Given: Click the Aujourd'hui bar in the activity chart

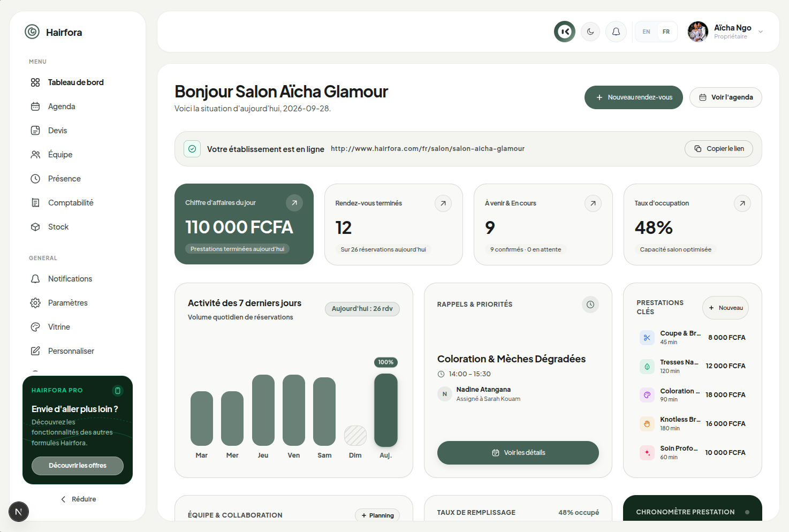Looking at the screenshot, I should click(386, 410).
